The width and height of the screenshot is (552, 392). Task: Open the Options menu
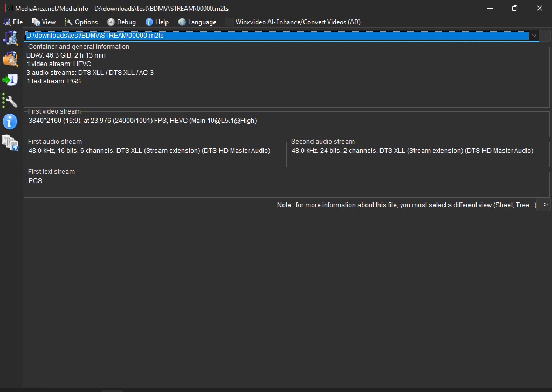tap(81, 22)
